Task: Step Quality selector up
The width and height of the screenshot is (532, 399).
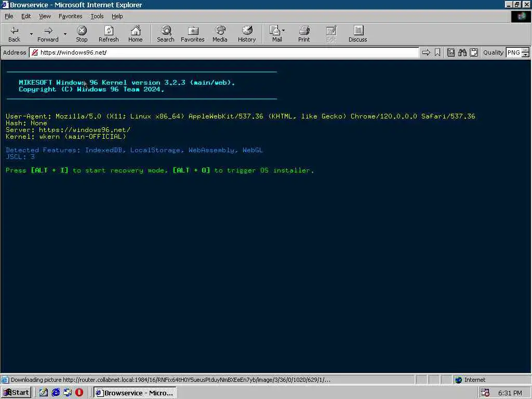Action: (526, 50)
